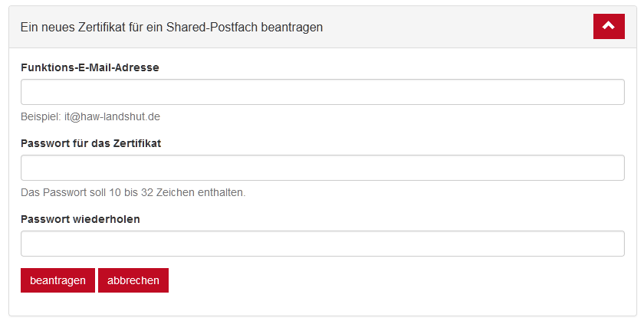Click the Funktions-E-Mail-Adresse input field
This screenshot has height=324, width=644.
click(322, 92)
